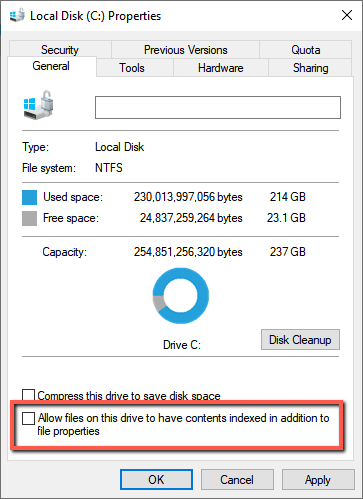363x499 pixels.
Task: Open the Quota tab
Action: [x=306, y=50]
